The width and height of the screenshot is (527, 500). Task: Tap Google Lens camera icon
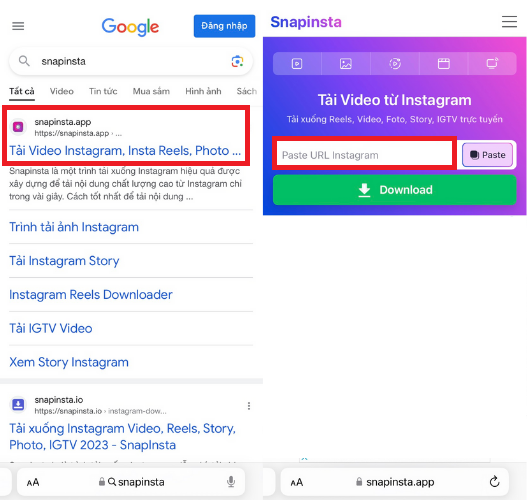[237, 61]
